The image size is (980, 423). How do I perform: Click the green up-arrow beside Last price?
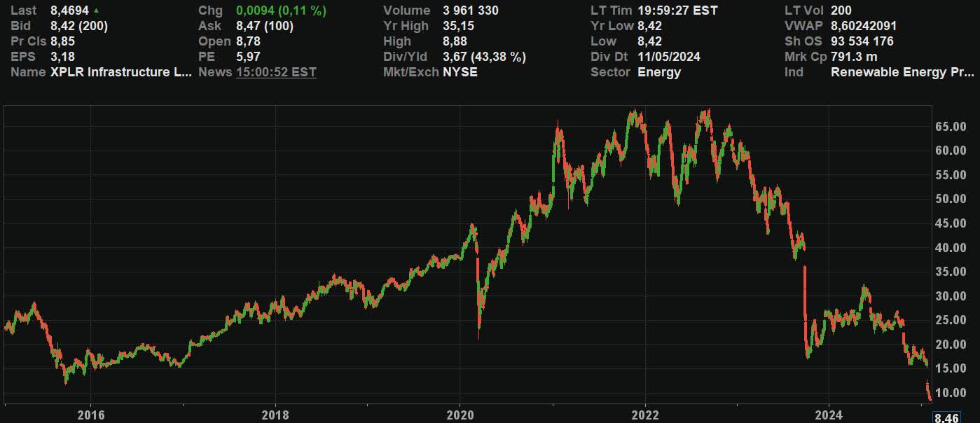pyautogui.click(x=97, y=10)
